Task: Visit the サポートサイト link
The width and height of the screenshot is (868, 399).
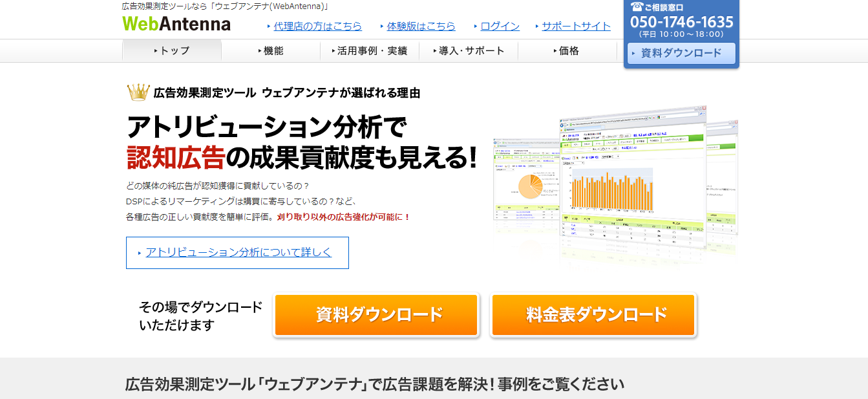Action: [576, 27]
